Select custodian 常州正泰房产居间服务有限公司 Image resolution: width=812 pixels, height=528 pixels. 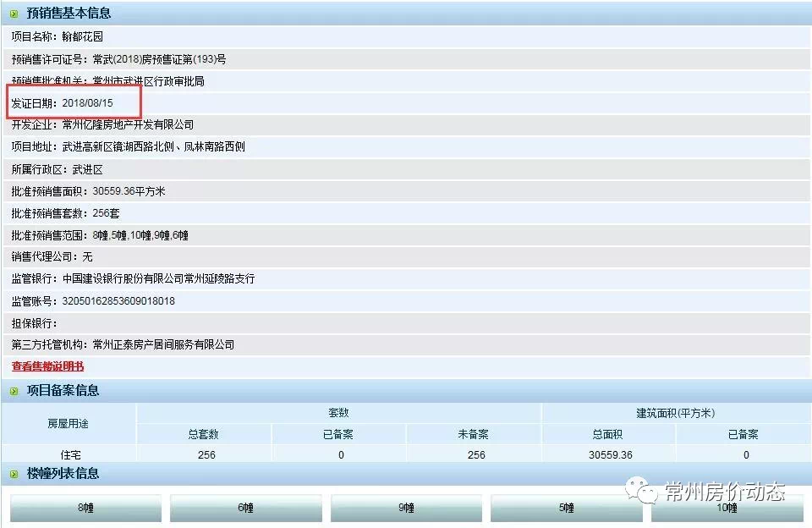(x=163, y=345)
